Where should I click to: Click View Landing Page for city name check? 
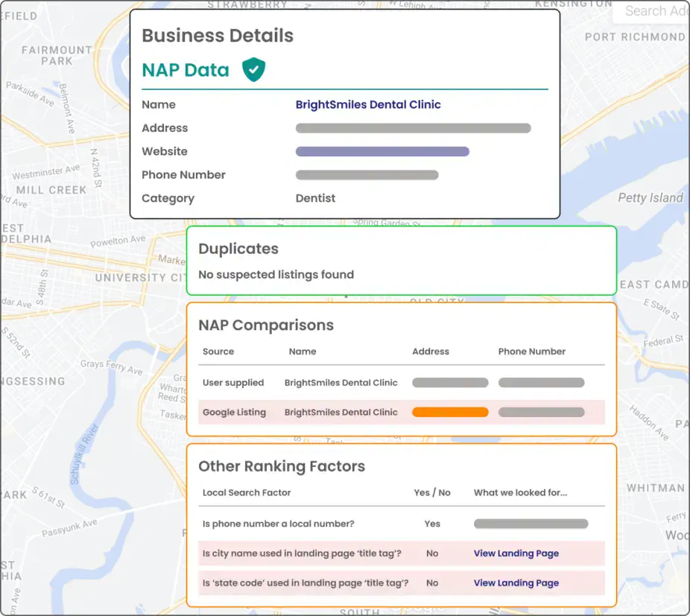pyautogui.click(x=516, y=553)
